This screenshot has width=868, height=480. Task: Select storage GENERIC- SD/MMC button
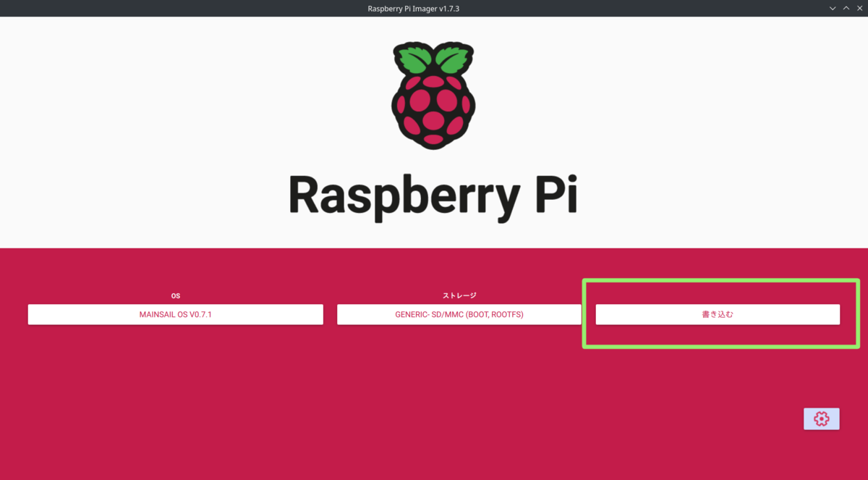point(459,314)
